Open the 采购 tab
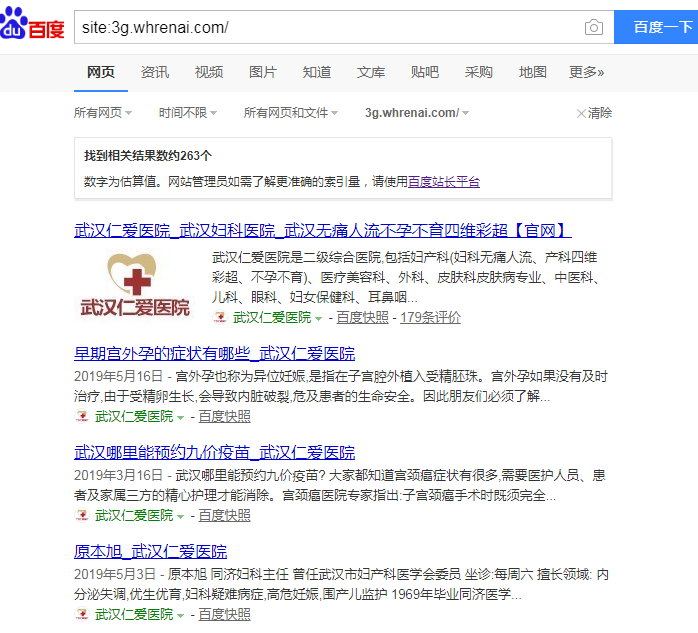 pos(479,72)
